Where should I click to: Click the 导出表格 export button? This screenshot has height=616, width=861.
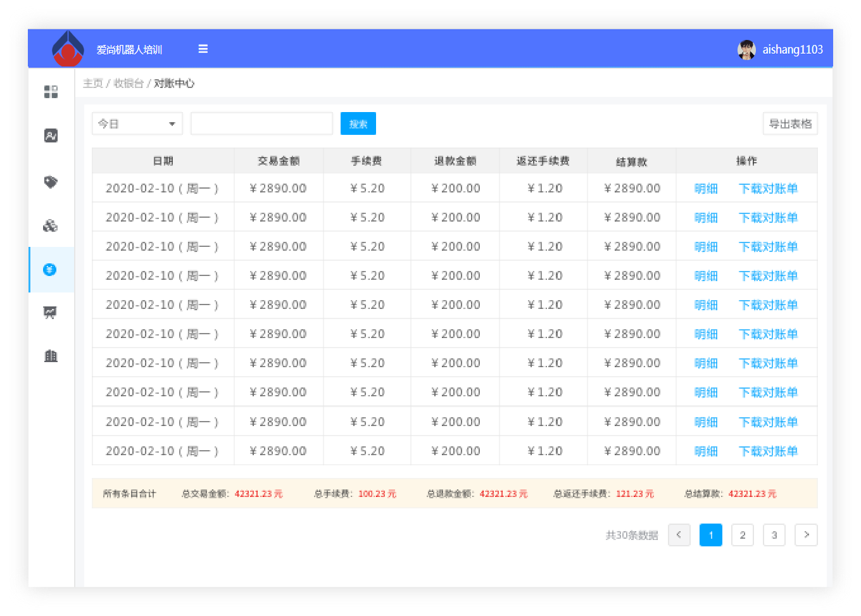coord(790,123)
